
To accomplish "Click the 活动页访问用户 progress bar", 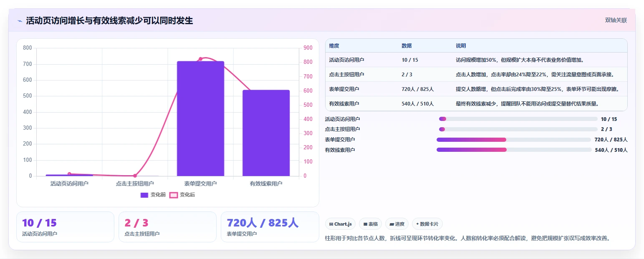I will click(518, 119).
